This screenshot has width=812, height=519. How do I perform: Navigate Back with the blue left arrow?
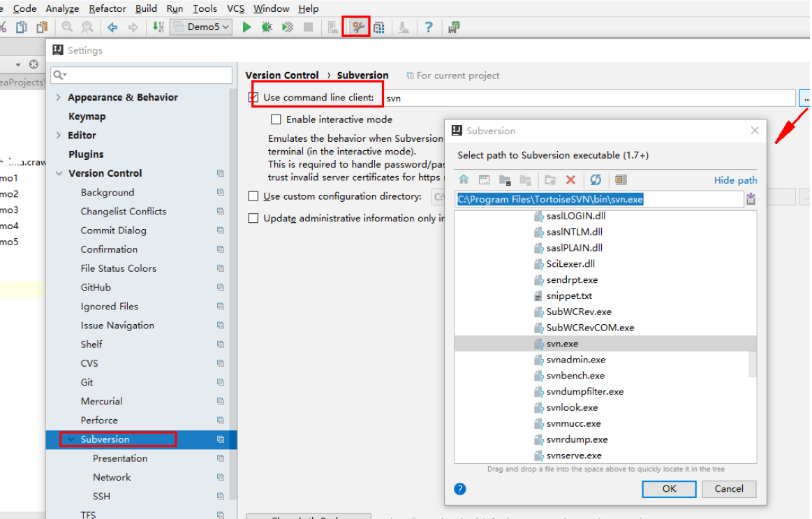(x=112, y=27)
